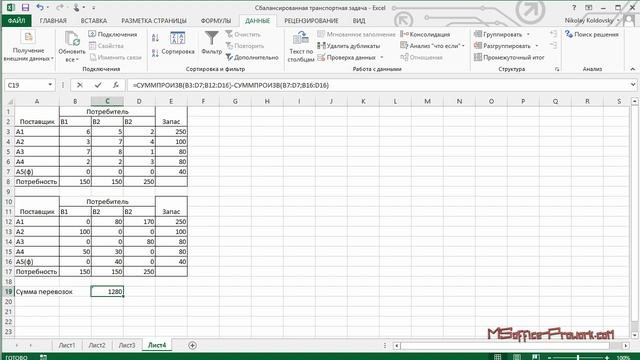Screen dimensions: 640x360
Task: Click Текст по столбцам icon
Action: [x=301, y=39]
